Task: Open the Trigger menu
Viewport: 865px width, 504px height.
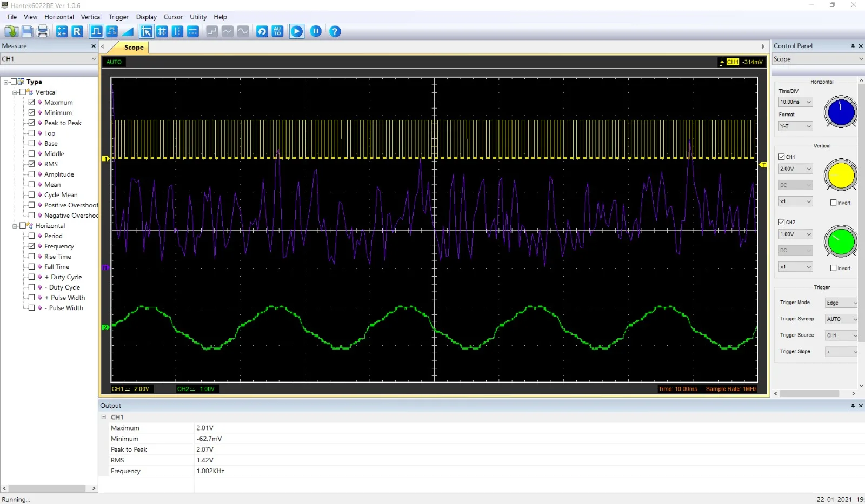Action: click(x=118, y=17)
